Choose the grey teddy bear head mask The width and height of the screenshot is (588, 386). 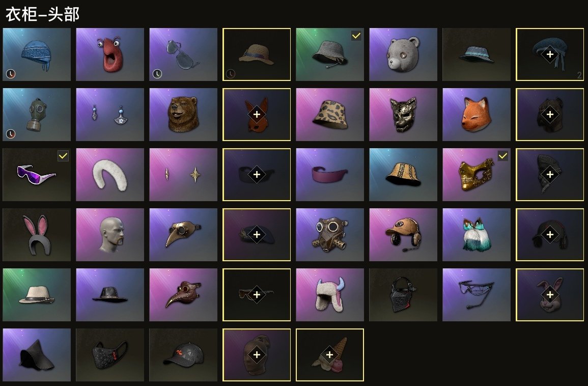coord(403,54)
